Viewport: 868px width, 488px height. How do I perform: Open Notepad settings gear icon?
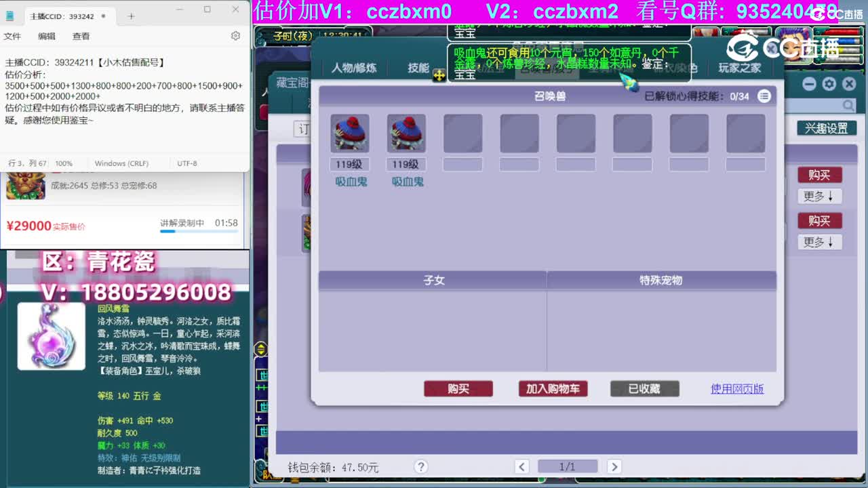coord(235,36)
